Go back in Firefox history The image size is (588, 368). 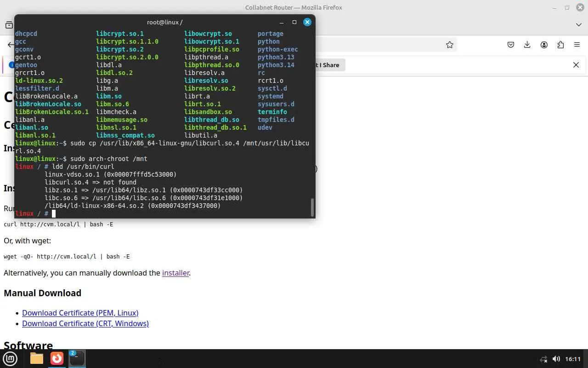(11, 45)
